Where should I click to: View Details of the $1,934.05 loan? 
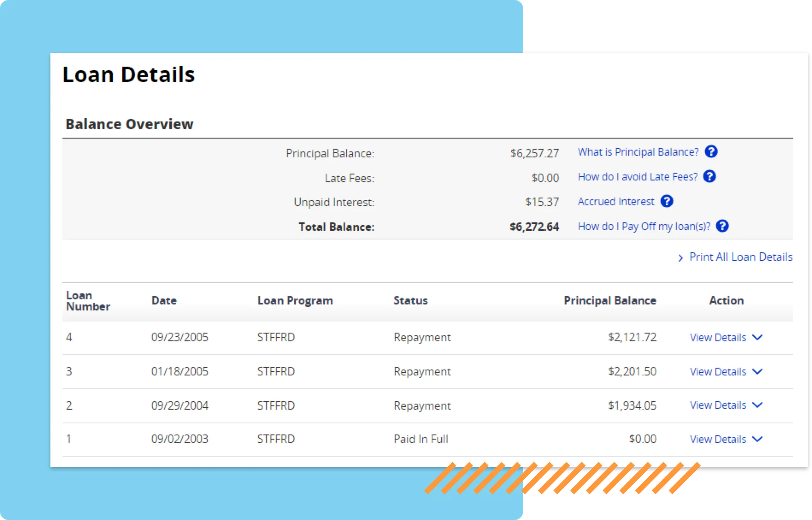coord(718,405)
